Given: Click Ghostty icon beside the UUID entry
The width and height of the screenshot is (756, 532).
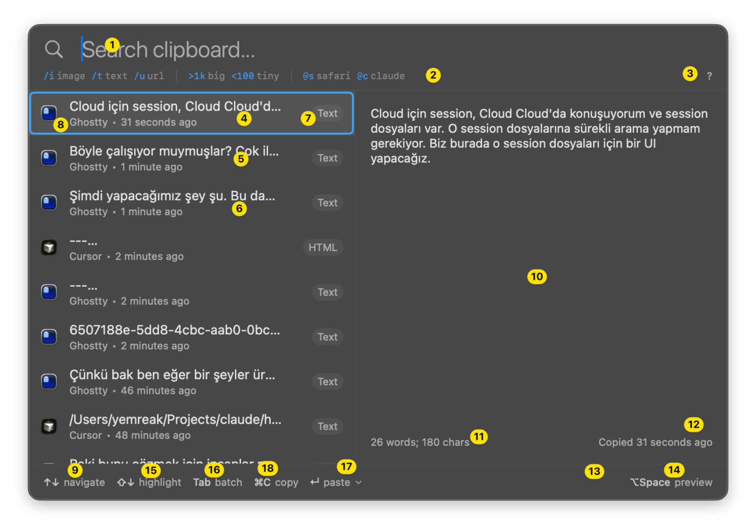Looking at the screenshot, I should point(49,337).
